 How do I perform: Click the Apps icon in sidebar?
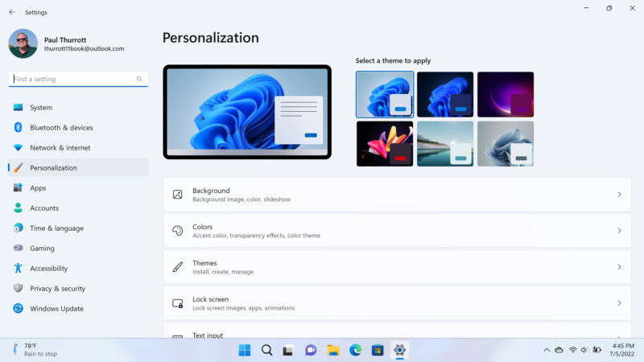(x=18, y=188)
